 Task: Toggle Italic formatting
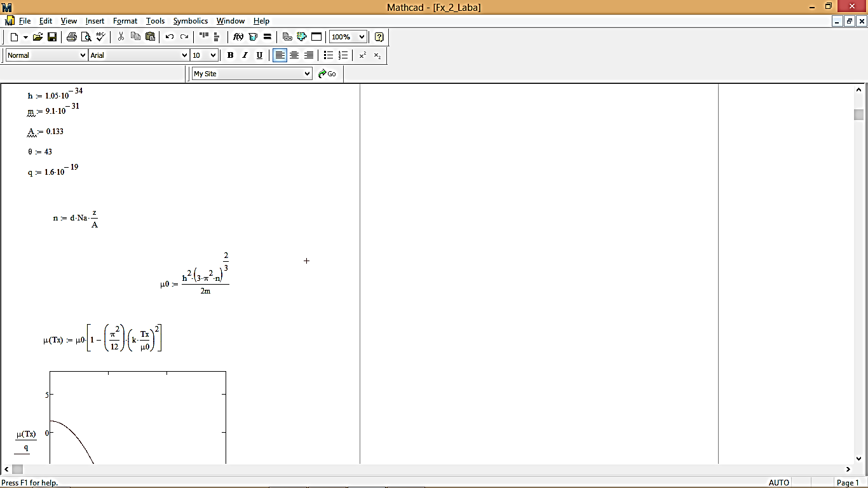(x=245, y=55)
